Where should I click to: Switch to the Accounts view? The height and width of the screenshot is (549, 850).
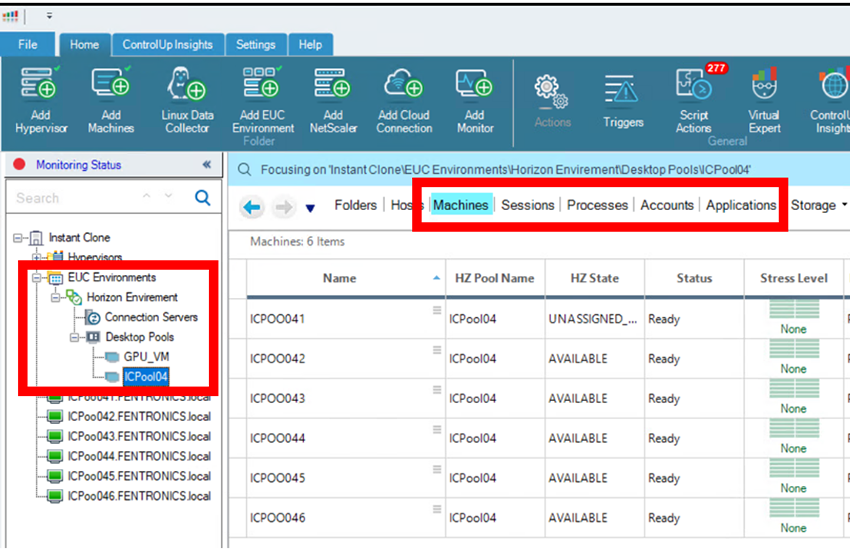pos(667,205)
